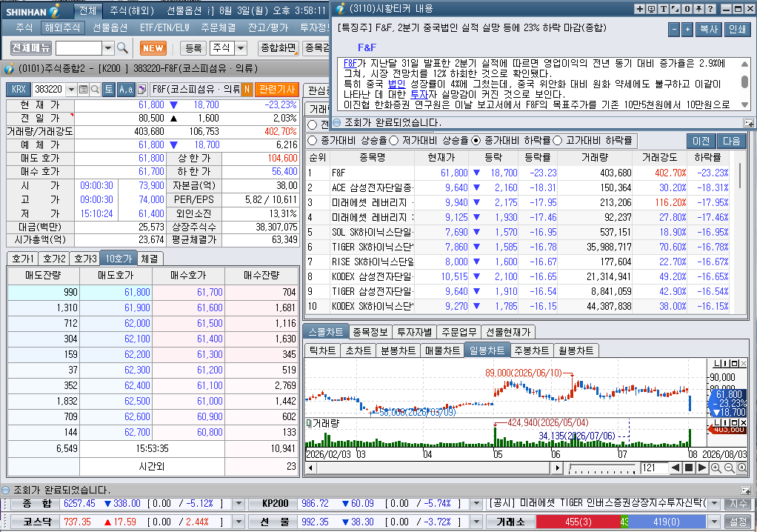
Task: Open the 종합 index ticker dropdown
Action: (239, 504)
